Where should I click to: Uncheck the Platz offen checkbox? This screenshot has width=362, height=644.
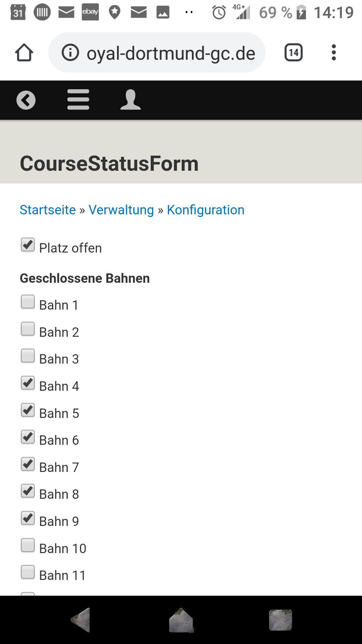pyautogui.click(x=28, y=245)
